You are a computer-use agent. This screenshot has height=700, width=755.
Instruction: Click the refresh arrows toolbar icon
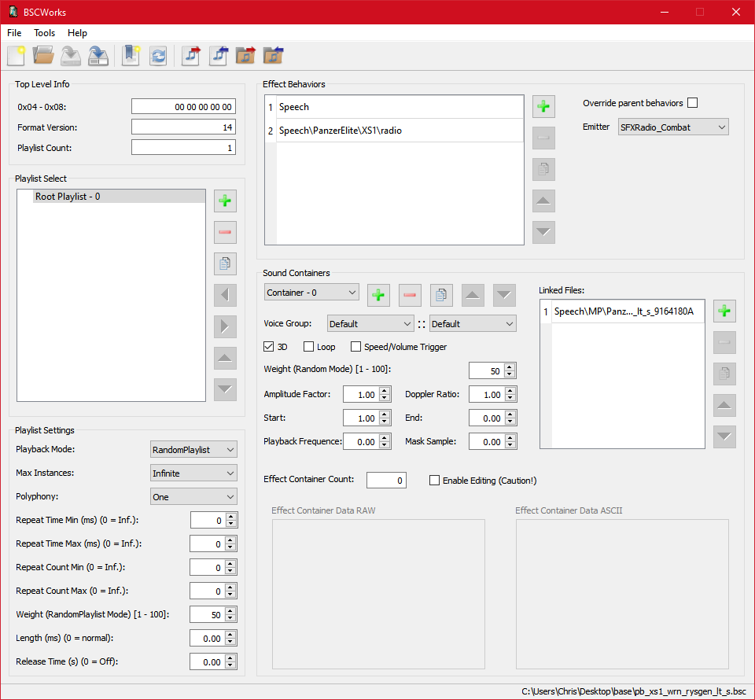tap(158, 56)
